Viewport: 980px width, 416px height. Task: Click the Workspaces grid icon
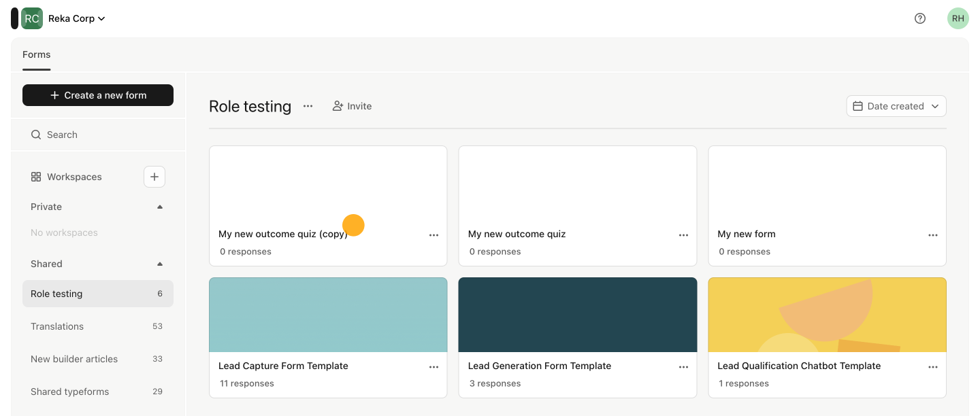(x=36, y=177)
